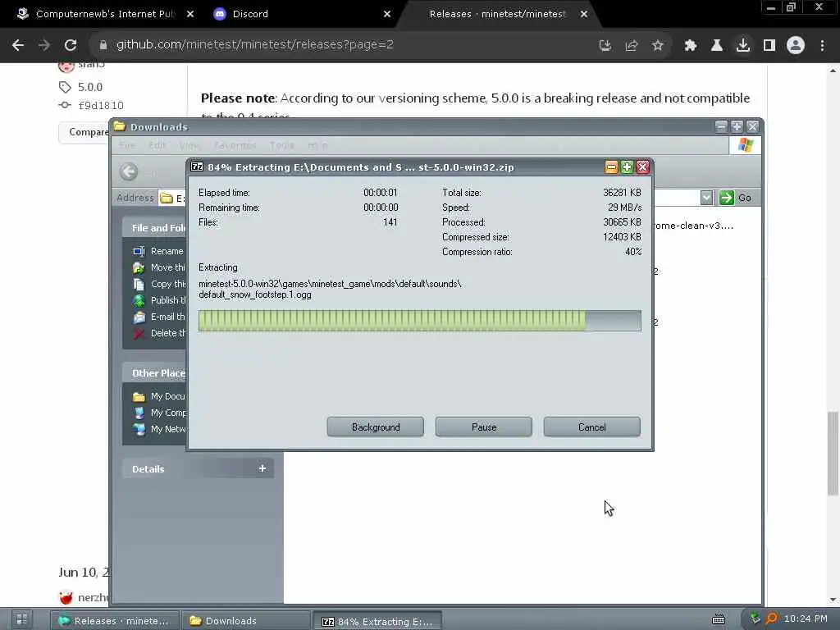The width and height of the screenshot is (840, 630).
Task: Toggle the browser side panel icon
Action: 769,46
